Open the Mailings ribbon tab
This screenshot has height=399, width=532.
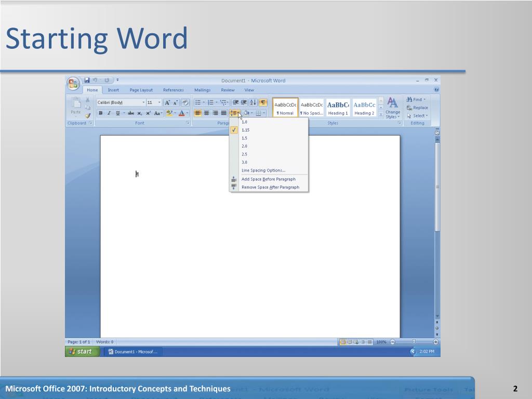click(x=202, y=90)
